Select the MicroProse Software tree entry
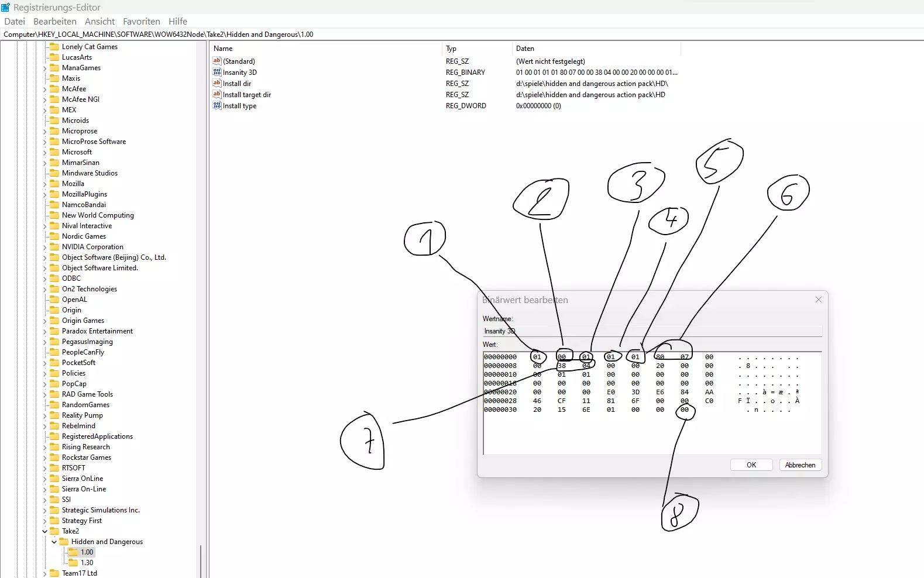This screenshot has height=578, width=924. [94, 142]
